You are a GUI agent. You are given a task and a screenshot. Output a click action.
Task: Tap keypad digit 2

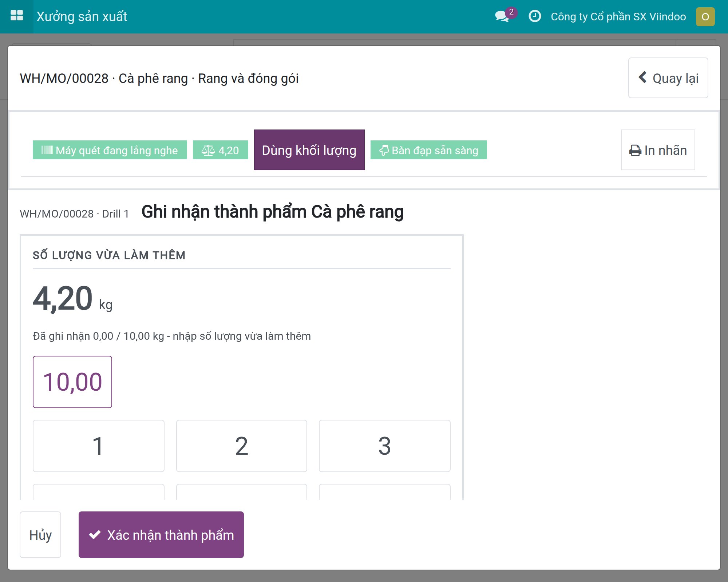[x=241, y=446]
